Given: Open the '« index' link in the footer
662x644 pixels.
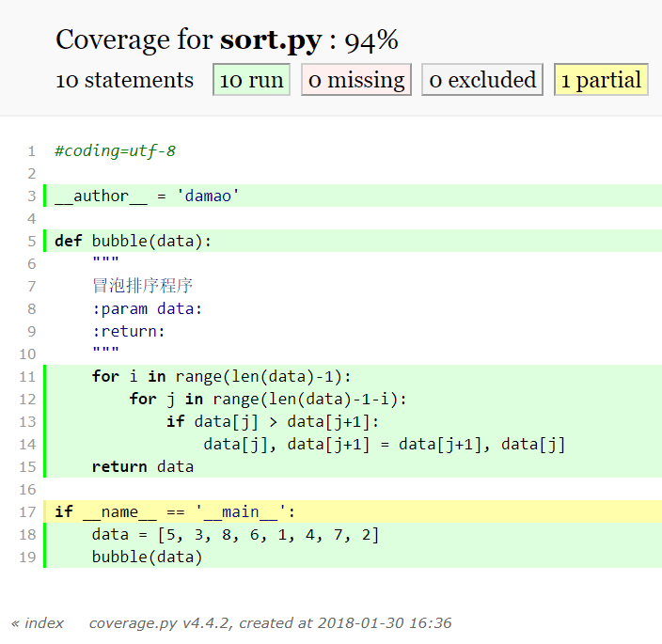Looking at the screenshot, I should [x=38, y=623].
